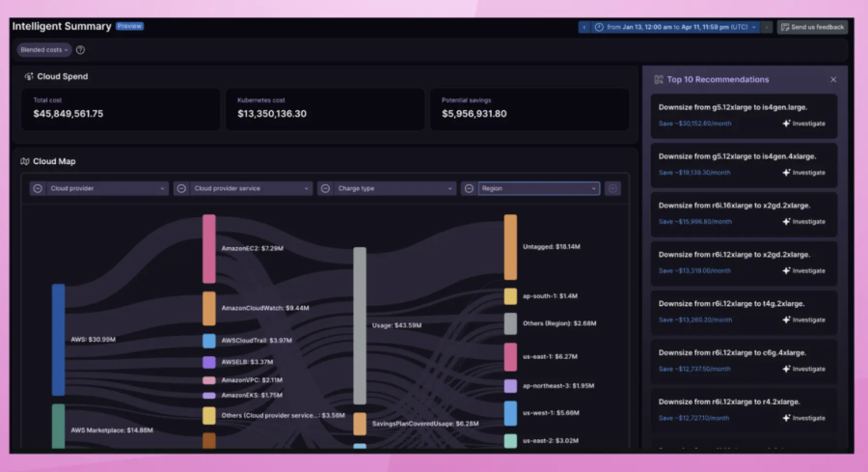Remove the Cloud provider service grouping level
The image size is (868, 472).
pyautogui.click(x=181, y=188)
